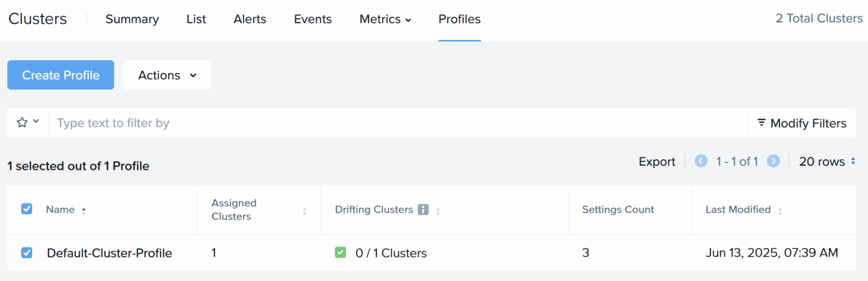Expand the Metrics dropdown menu
The image size is (868, 281).
click(x=385, y=19)
